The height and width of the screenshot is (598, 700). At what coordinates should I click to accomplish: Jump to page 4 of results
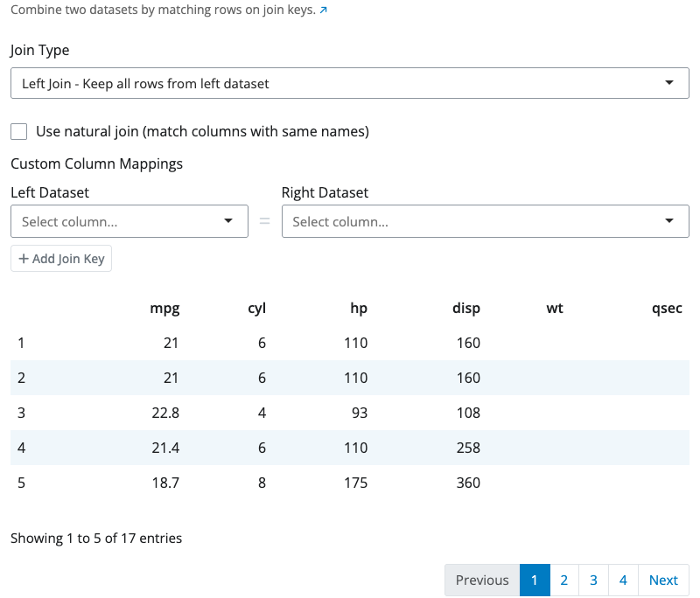[x=623, y=581]
